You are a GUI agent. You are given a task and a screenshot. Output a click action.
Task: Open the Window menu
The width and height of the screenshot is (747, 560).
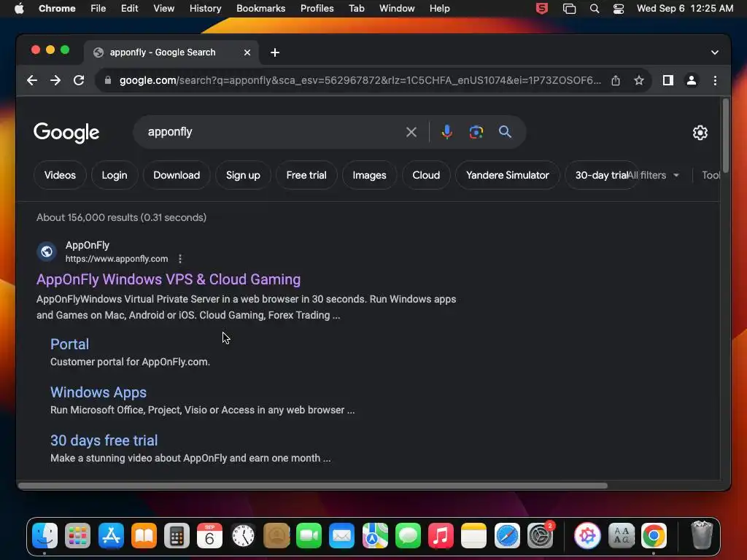pyautogui.click(x=397, y=9)
